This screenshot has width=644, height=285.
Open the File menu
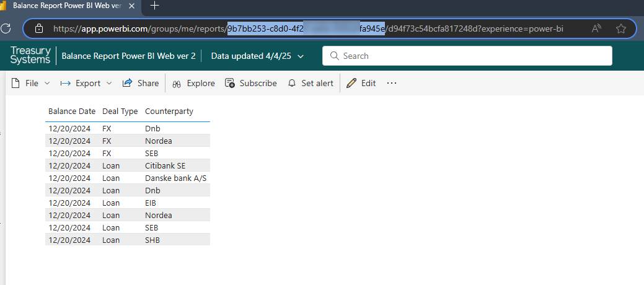coord(31,83)
